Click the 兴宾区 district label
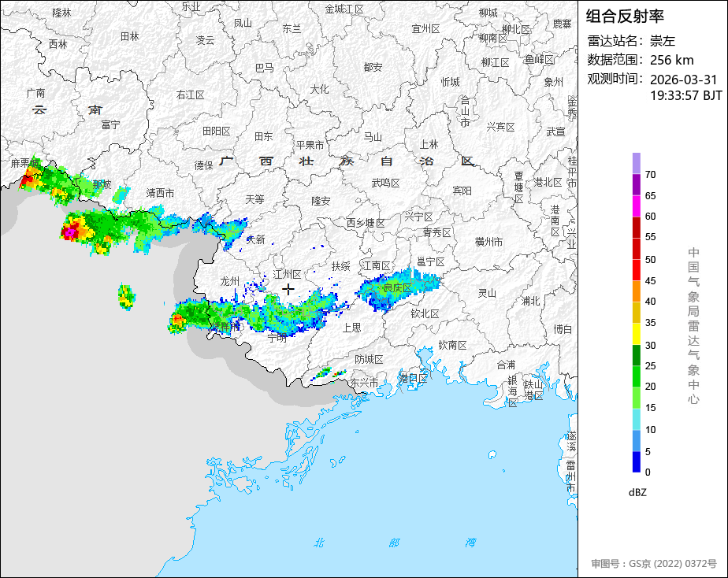728x578 pixels. click(500, 127)
